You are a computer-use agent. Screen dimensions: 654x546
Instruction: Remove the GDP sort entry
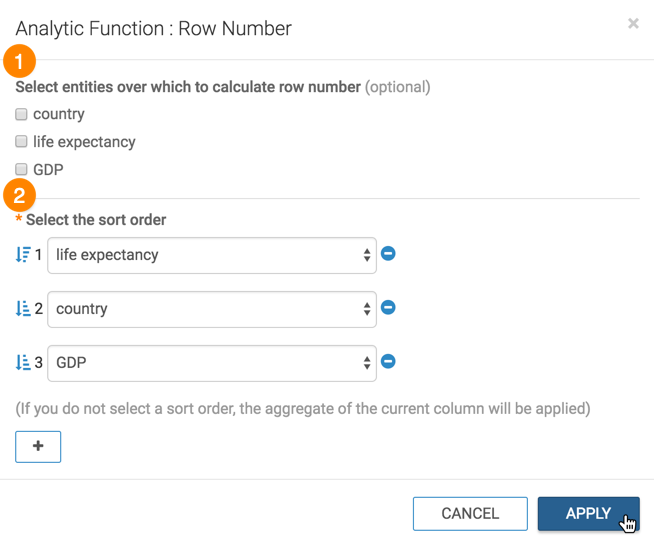(x=389, y=362)
